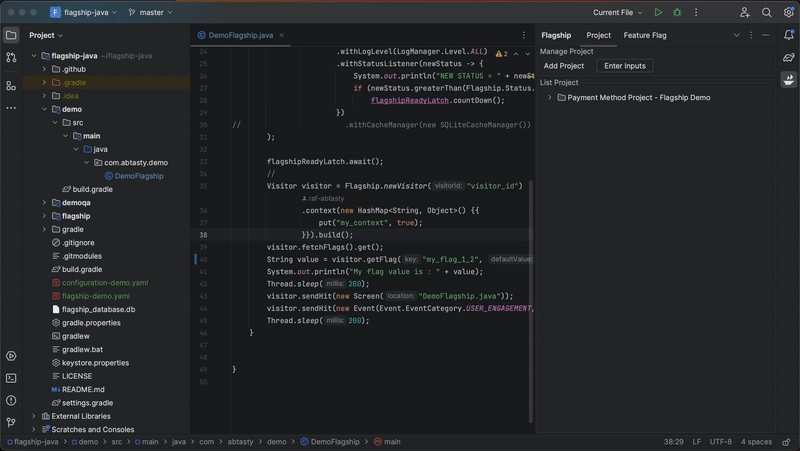Open the Problems tool window icon
Screen dimensions: 800x451
[x=11, y=399]
